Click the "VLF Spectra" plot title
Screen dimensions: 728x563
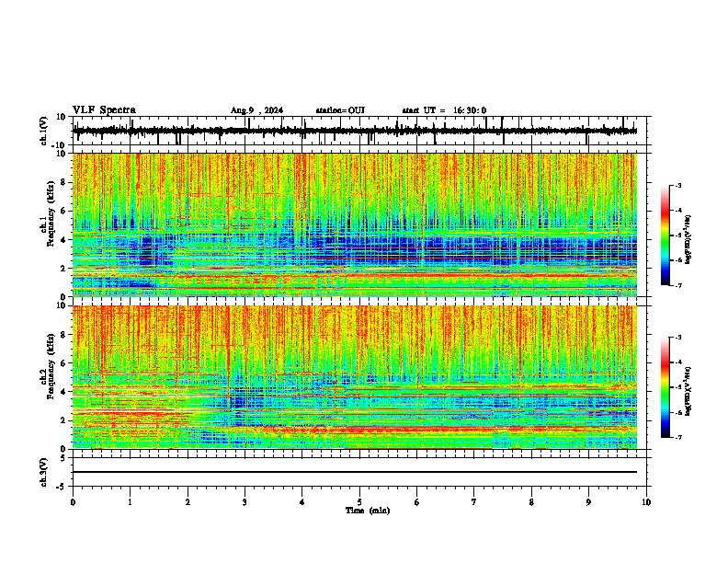[x=104, y=110]
